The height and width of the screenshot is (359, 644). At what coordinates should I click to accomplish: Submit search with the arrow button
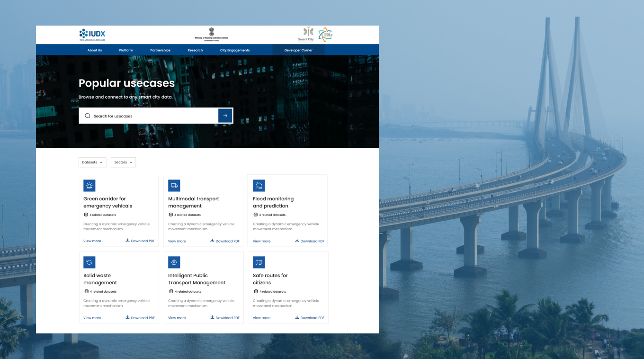point(225,116)
